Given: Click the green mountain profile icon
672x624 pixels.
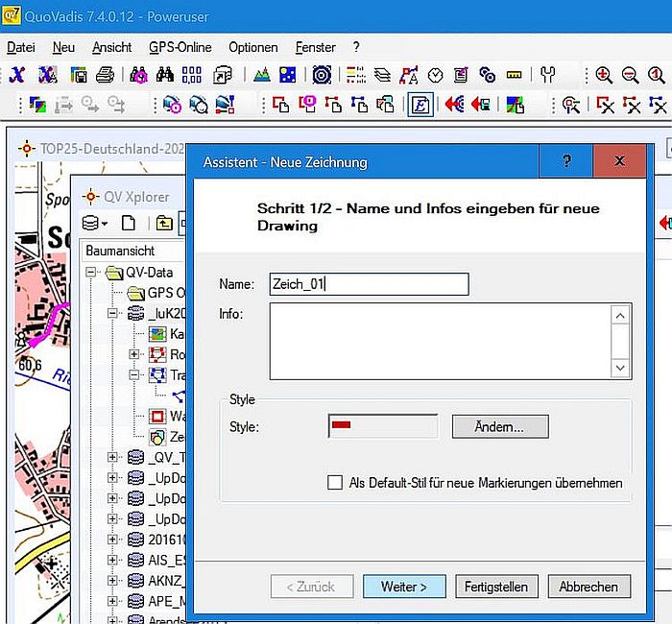Looking at the screenshot, I should [261, 75].
